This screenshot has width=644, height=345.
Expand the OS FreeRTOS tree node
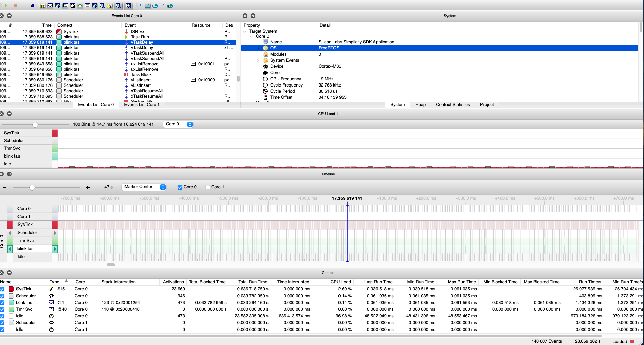click(x=258, y=48)
